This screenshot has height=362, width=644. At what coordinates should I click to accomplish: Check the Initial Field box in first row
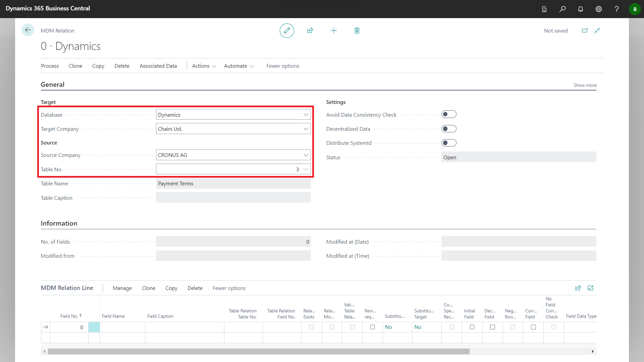pyautogui.click(x=472, y=327)
